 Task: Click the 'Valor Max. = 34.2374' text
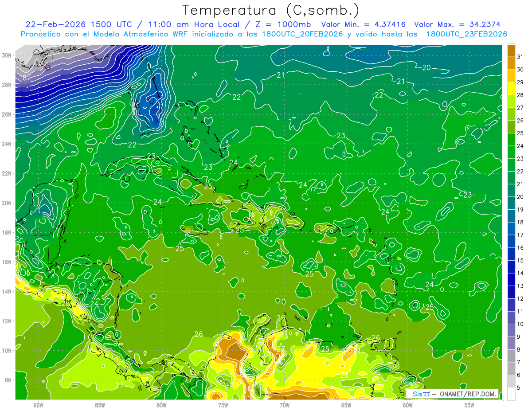(458, 24)
